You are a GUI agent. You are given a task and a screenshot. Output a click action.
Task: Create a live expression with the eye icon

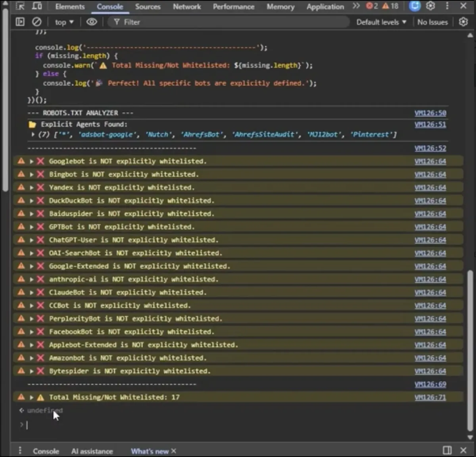pyautogui.click(x=92, y=22)
